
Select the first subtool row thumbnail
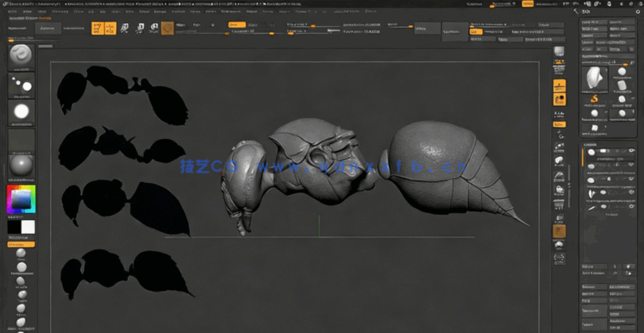click(x=591, y=152)
